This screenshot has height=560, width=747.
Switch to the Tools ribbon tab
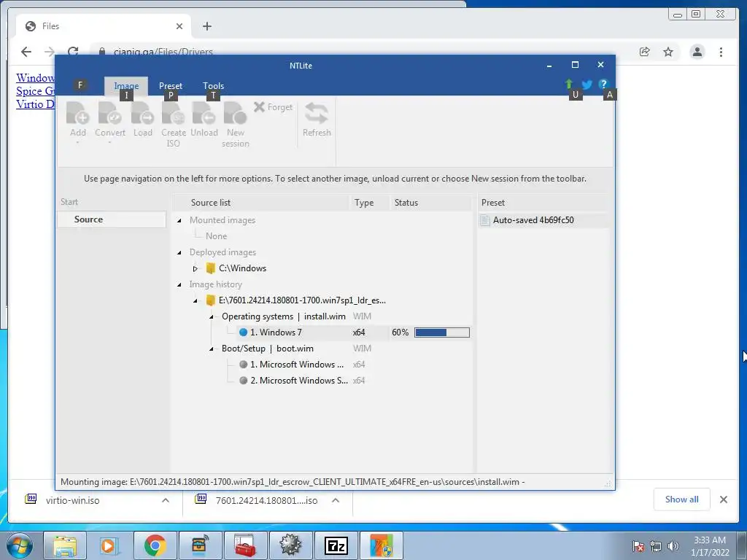(214, 86)
